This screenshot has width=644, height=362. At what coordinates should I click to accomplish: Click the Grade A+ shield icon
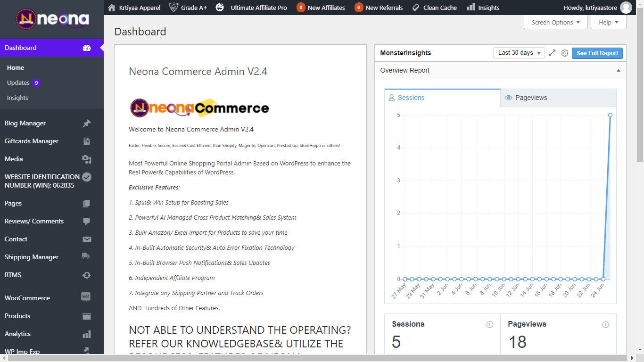click(173, 8)
